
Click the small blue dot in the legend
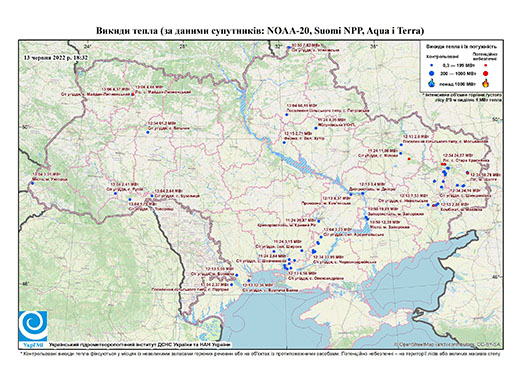tap(432, 66)
